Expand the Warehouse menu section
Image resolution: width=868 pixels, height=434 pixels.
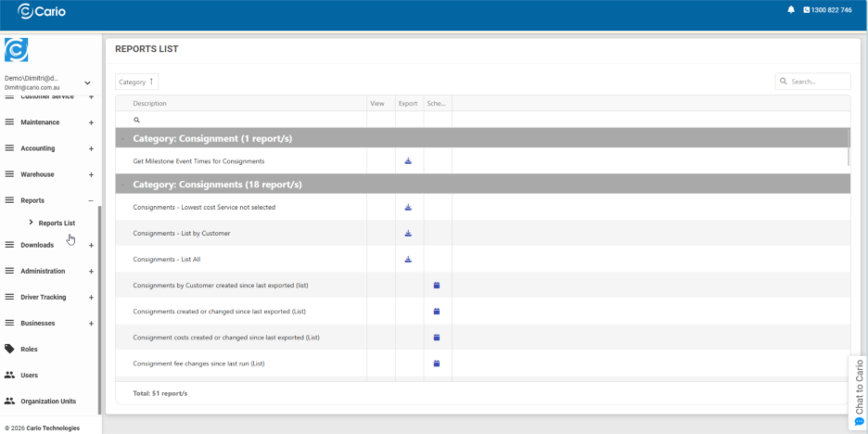(x=91, y=174)
